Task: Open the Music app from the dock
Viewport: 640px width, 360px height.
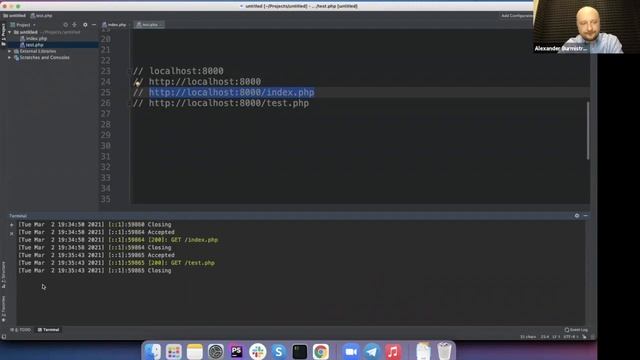Action: coord(393,351)
